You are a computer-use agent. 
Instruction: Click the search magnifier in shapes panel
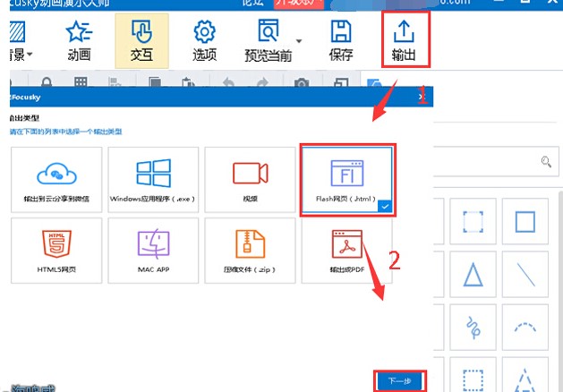(546, 161)
